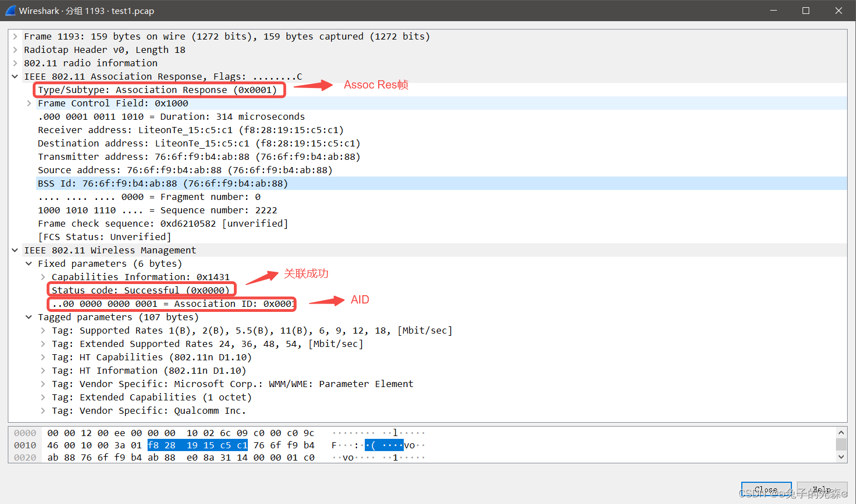Collapse Tagged parameters (107 bytes)
The width and height of the screenshot is (856, 504).
pos(29,317)
